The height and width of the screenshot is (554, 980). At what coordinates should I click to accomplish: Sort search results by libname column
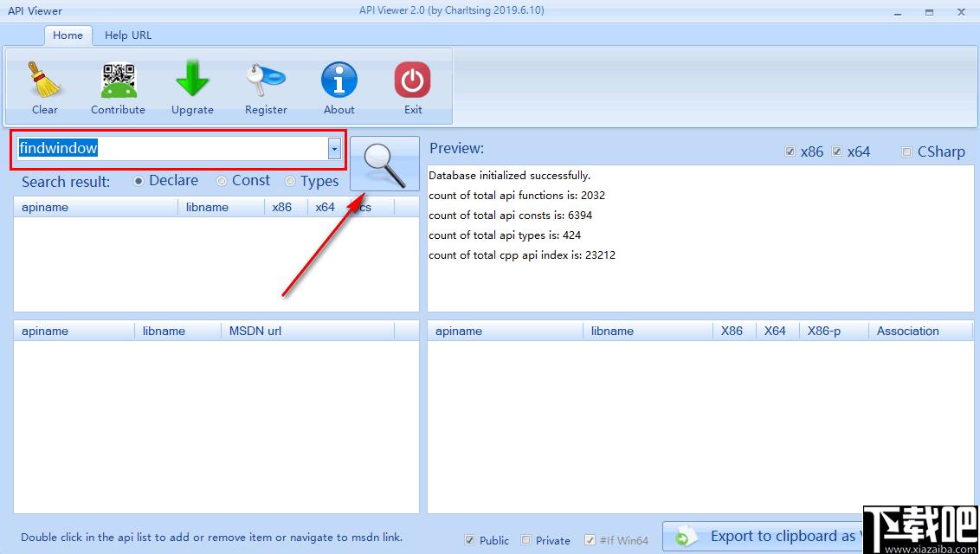222,208
